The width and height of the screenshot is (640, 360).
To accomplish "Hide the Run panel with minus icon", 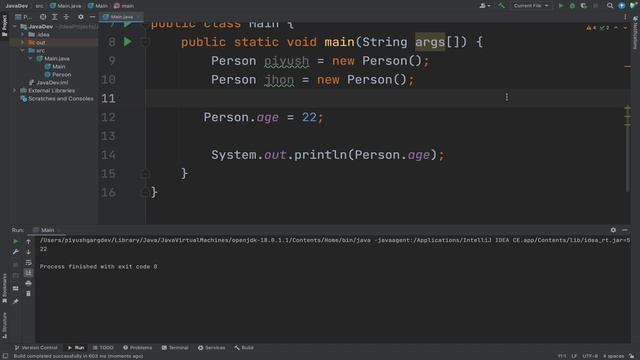I will tap(625, 230).
